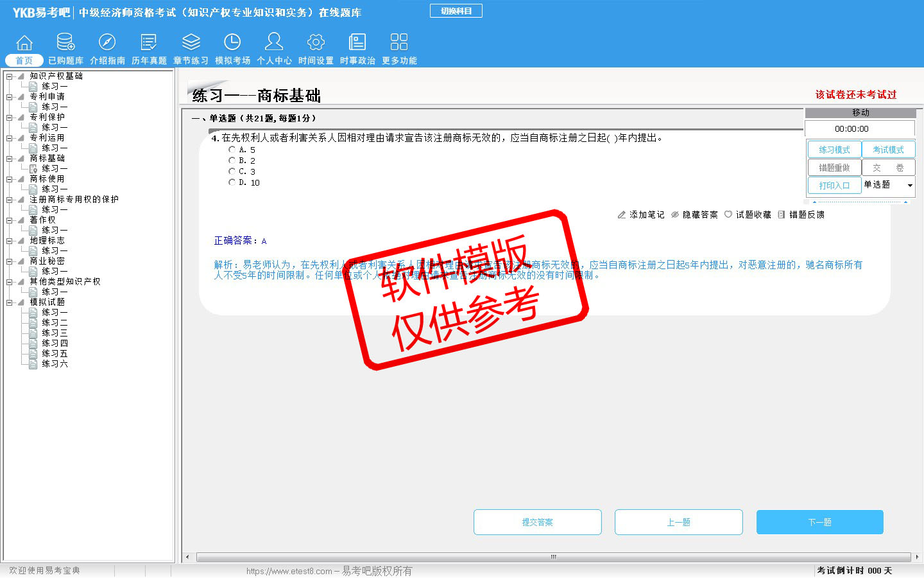Open the 个人中心 user icon
The height and width of the screenshot is (578, 924).
[274, 42]
